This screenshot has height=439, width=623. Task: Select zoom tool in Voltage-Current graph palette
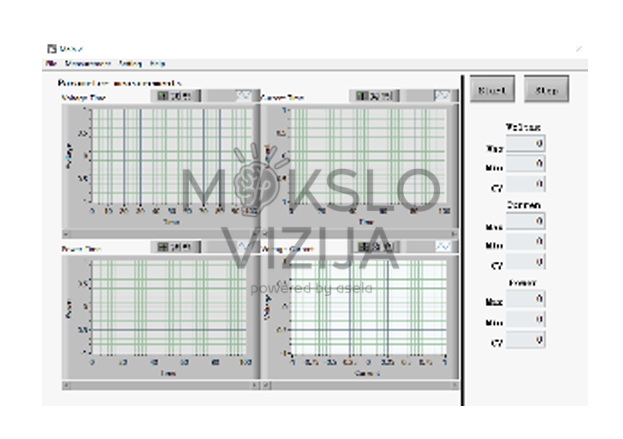(374, 246)
